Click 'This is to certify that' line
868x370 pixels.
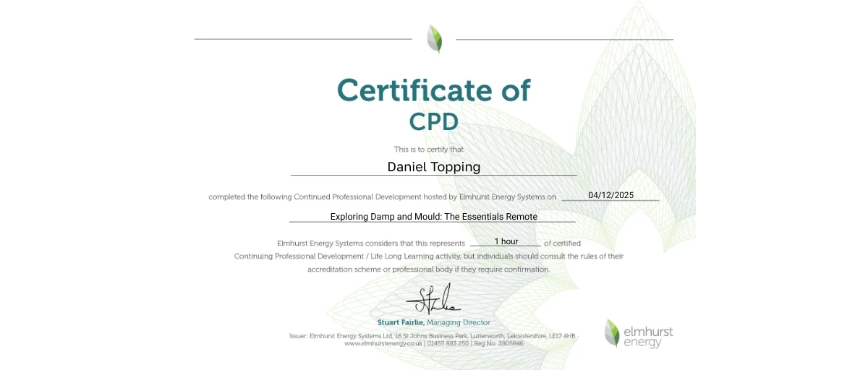pyautogui.click(x=429, y=150)
